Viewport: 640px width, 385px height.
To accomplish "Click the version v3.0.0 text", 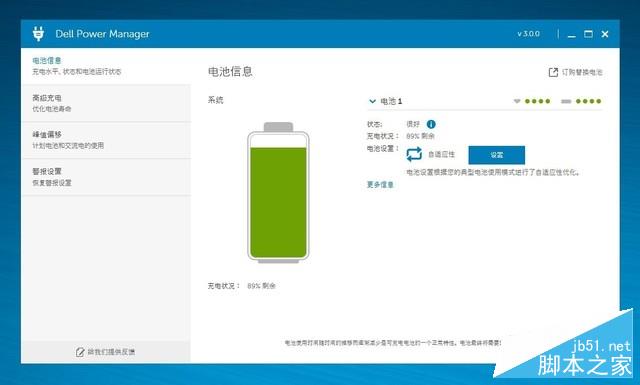I will pos(529,34).
